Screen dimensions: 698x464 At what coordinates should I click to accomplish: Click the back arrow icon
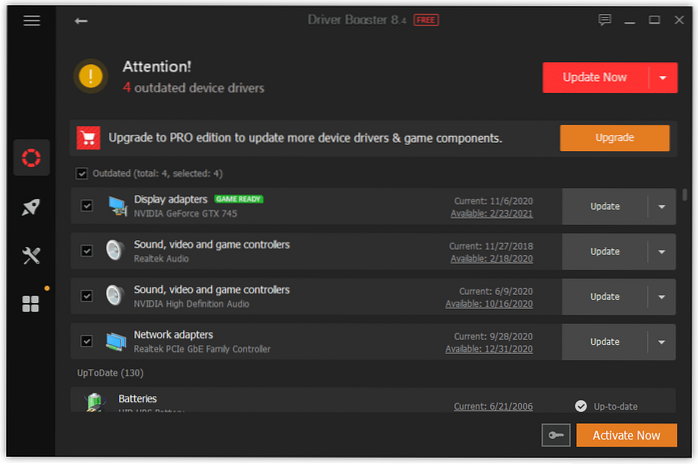pos(81,20)
